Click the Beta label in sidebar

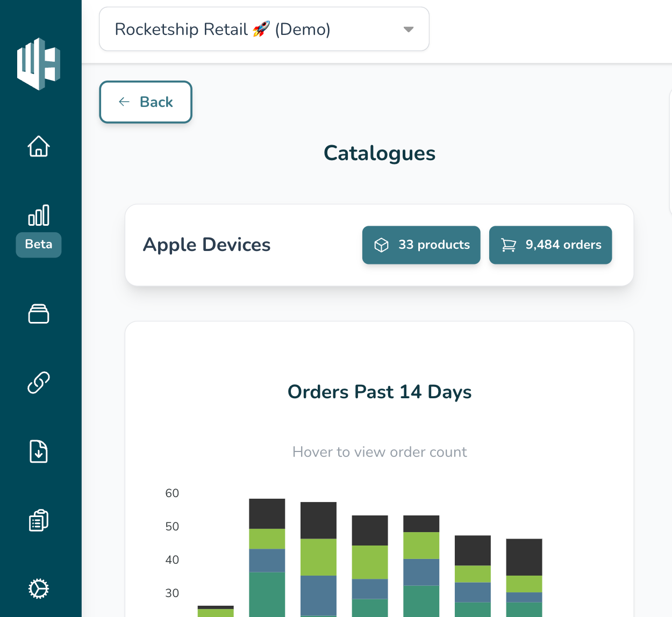coord(39,245)
